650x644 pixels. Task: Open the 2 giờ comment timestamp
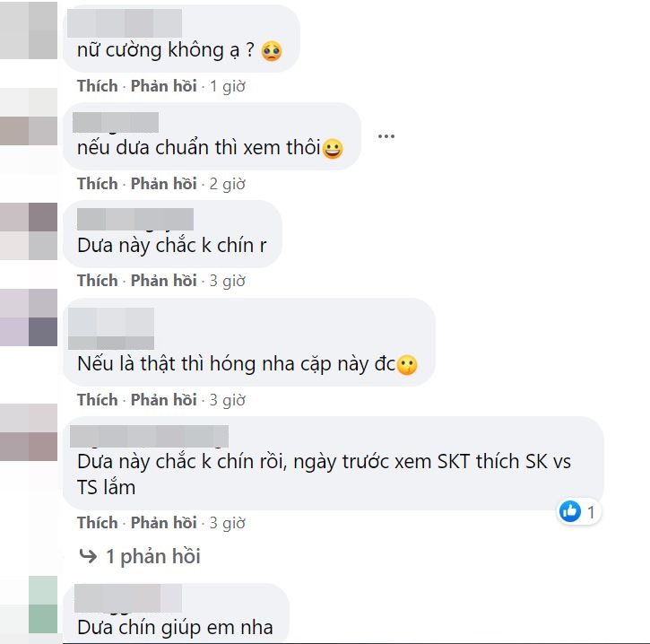(x=228, y=184)
